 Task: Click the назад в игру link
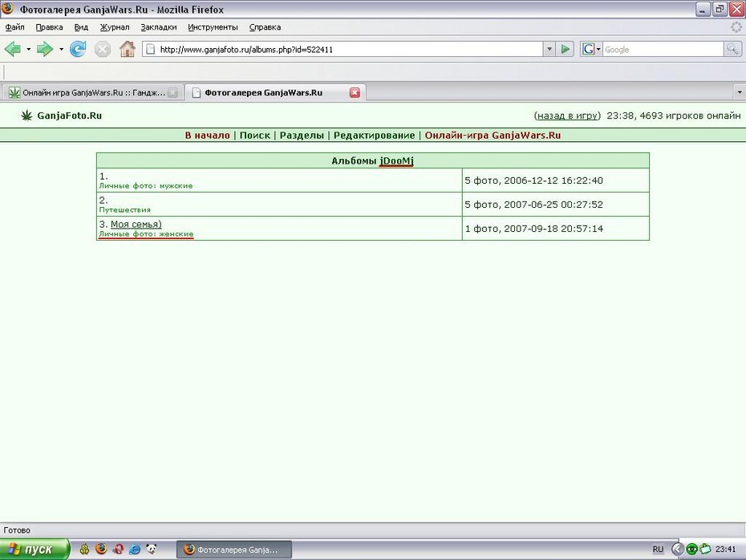pyautogui.click(x=567, y=116)
